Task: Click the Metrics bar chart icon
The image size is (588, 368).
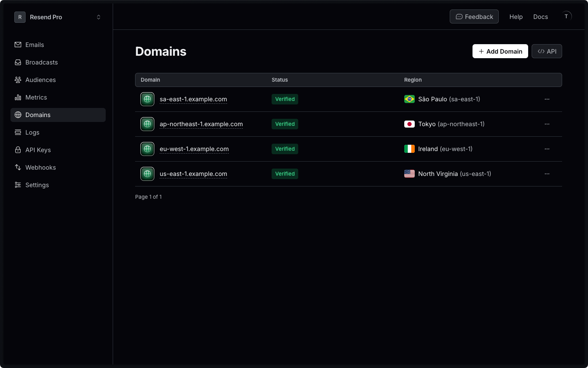Action: [18, 97]
